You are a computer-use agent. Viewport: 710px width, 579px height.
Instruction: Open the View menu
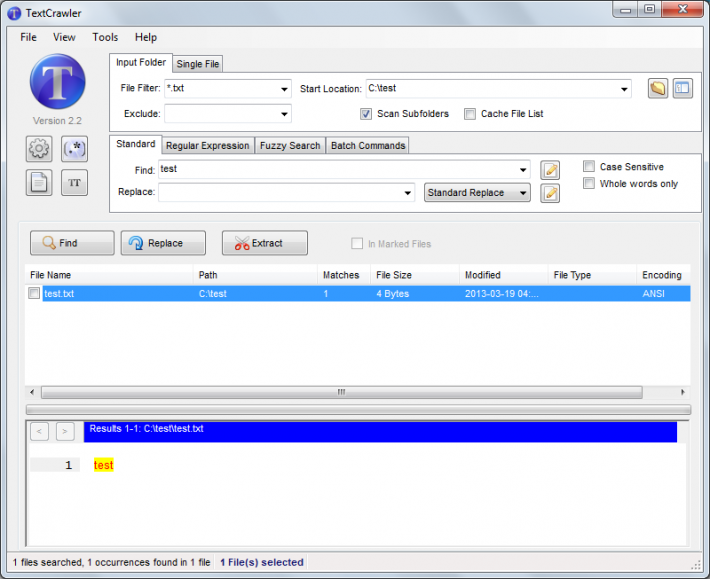click(x=64, y=37)
